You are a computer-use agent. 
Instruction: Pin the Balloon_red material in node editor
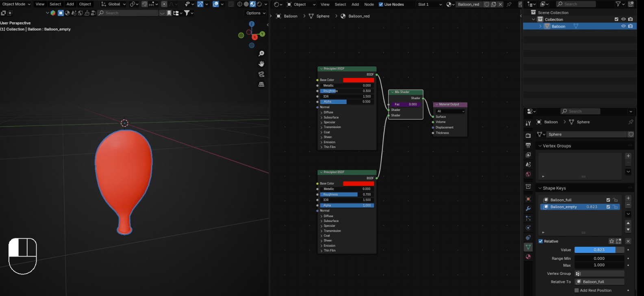click(509, 4)
